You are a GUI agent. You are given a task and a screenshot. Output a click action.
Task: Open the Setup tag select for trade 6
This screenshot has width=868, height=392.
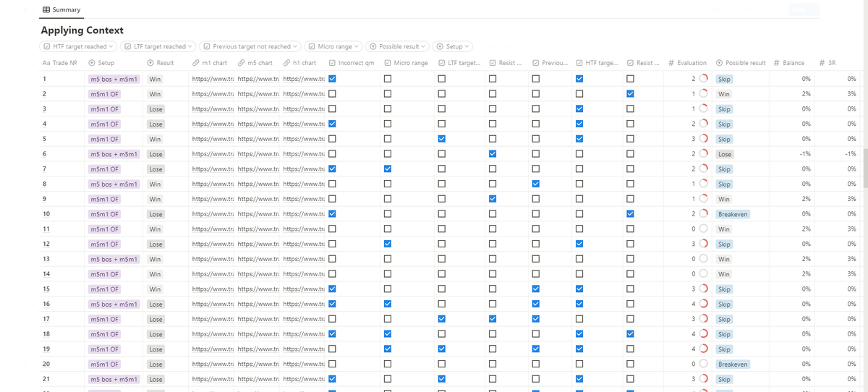click(x=114, y=154)
